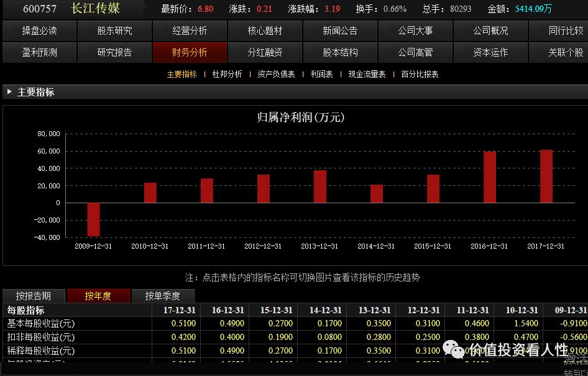Click the 2016-12-31 profit bar

tap(490, 177)
